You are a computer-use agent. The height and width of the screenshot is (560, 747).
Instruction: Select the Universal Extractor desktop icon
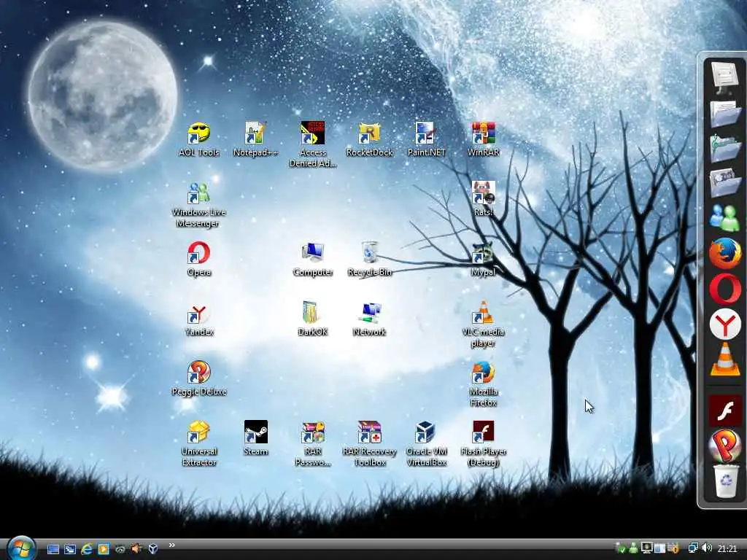coord(198,444)
